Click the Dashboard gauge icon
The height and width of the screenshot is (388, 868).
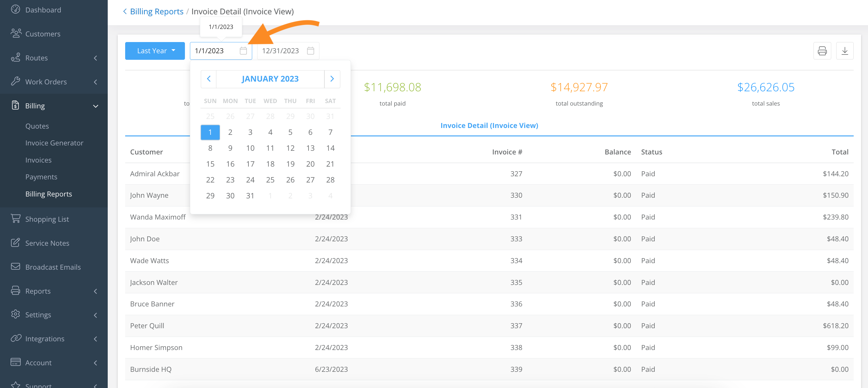click(x=16, y=9)
